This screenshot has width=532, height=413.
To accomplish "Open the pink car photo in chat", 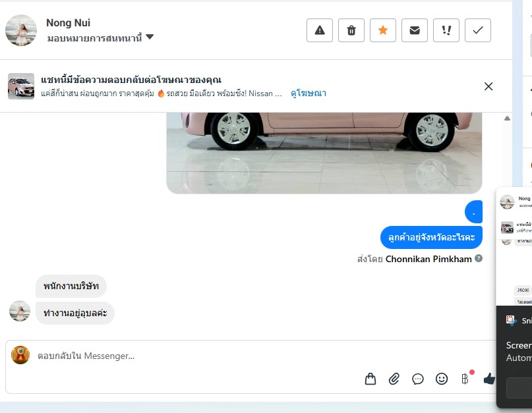I will coord(324,153).
